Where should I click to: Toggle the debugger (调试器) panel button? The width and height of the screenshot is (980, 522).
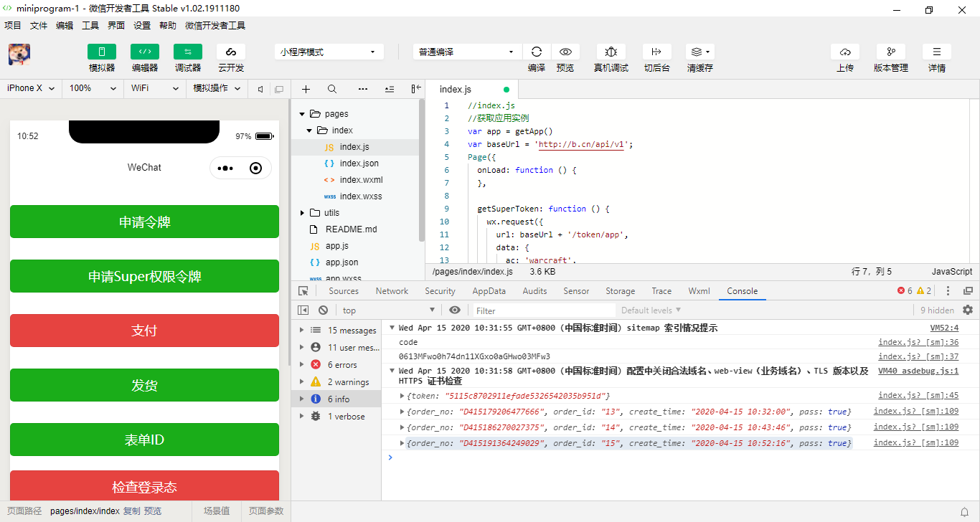[x=187, y=52]
